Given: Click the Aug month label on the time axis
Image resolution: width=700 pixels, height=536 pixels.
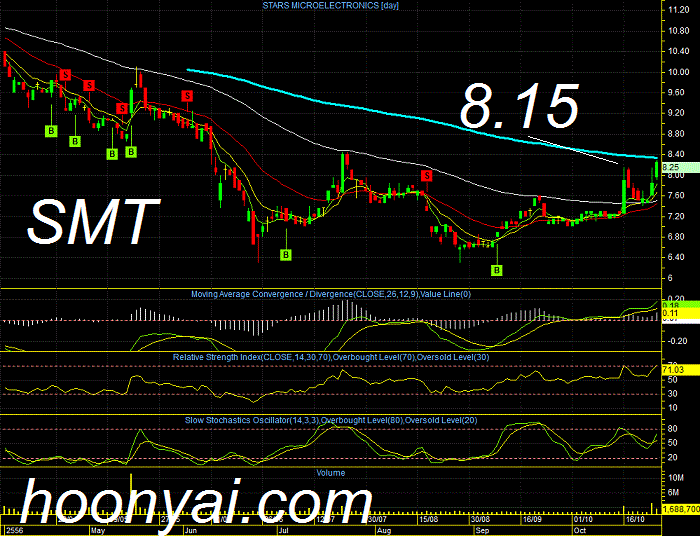Looking at the screenshot, I should click(x=383, y=531).
